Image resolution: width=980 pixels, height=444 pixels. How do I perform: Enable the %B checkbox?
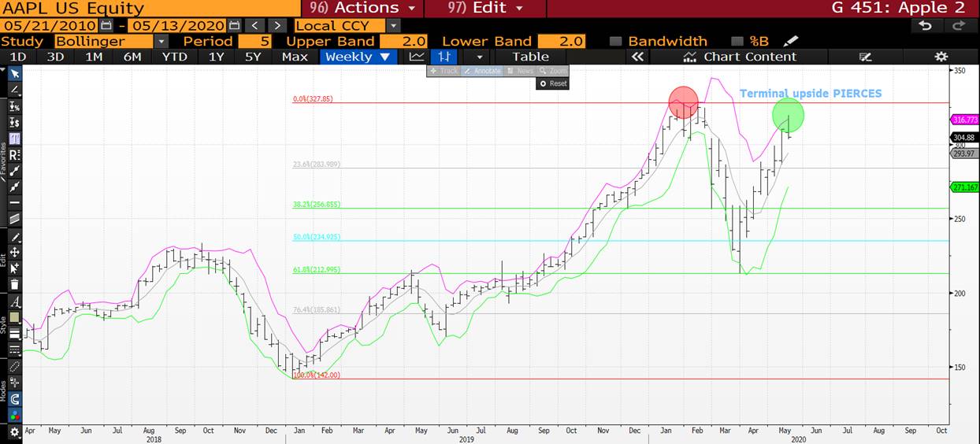tap(737, 41)
